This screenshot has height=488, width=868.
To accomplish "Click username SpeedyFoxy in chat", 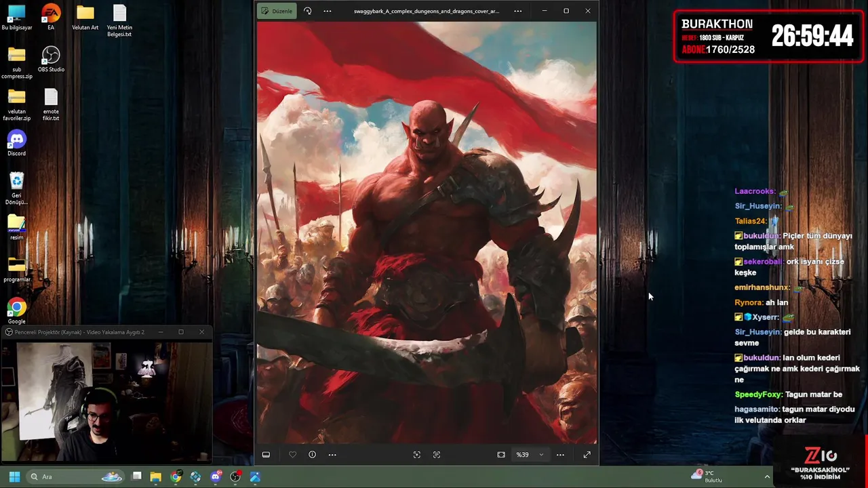I will tap(758, 394).
